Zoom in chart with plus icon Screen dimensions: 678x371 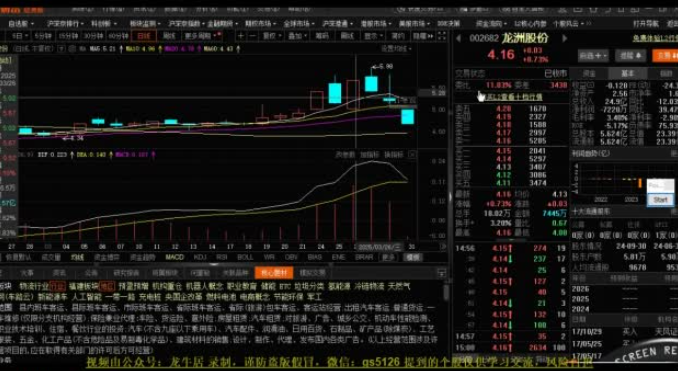pyautogui.click(x=241, y=36)
